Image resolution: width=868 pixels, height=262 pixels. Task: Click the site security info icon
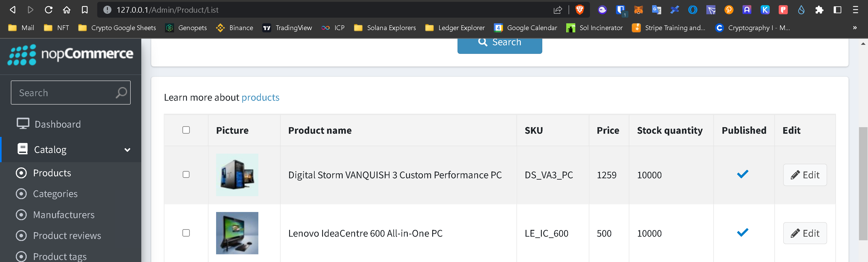click(107, 10)
